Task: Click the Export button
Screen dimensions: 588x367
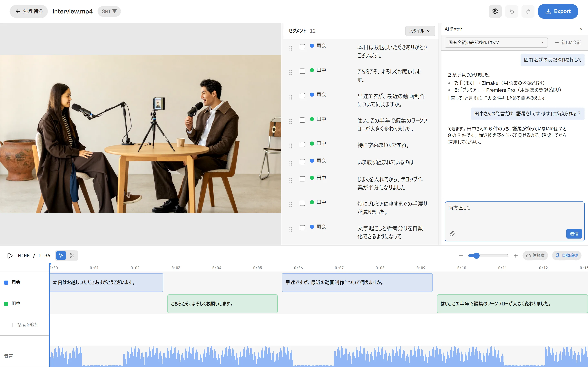Action: [558, 11]
